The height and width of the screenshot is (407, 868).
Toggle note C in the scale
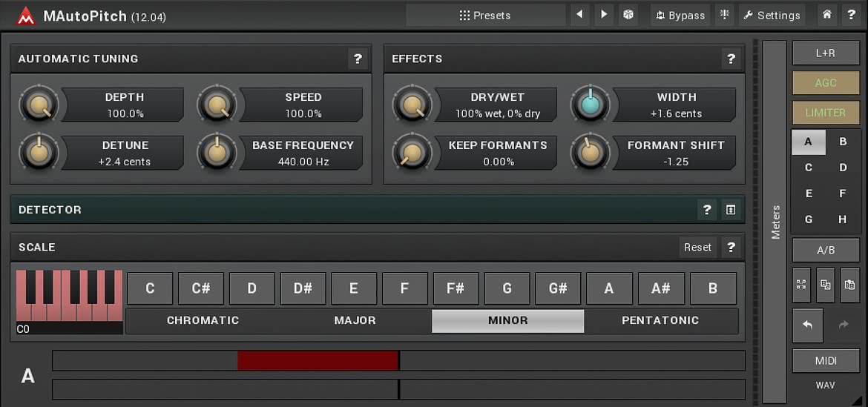[x=150, y=288]
